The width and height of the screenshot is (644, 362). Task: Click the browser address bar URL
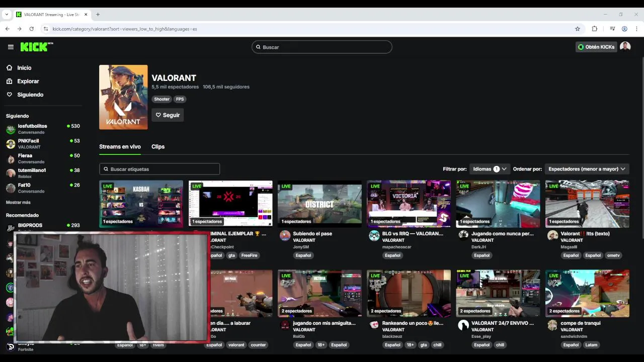125,29
